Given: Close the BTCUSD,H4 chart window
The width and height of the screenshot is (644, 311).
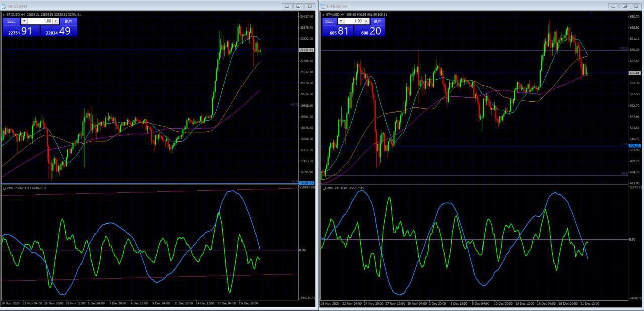Looking at the screenshot, I should click(310, 6).
